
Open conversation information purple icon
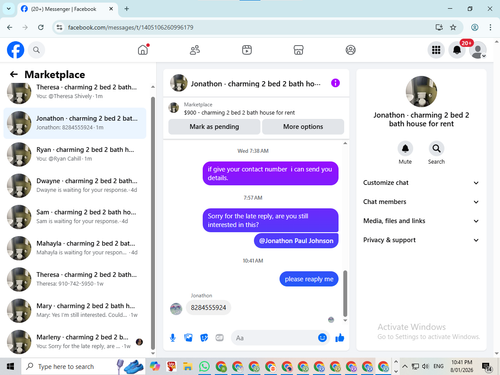(x=335, y=83)
